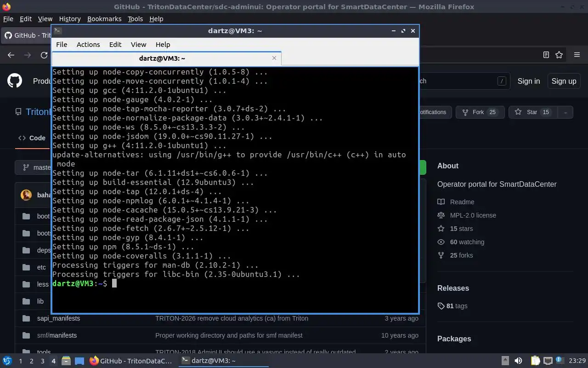
Task: Switch to workspace 3
Action: tap(42, 361)
